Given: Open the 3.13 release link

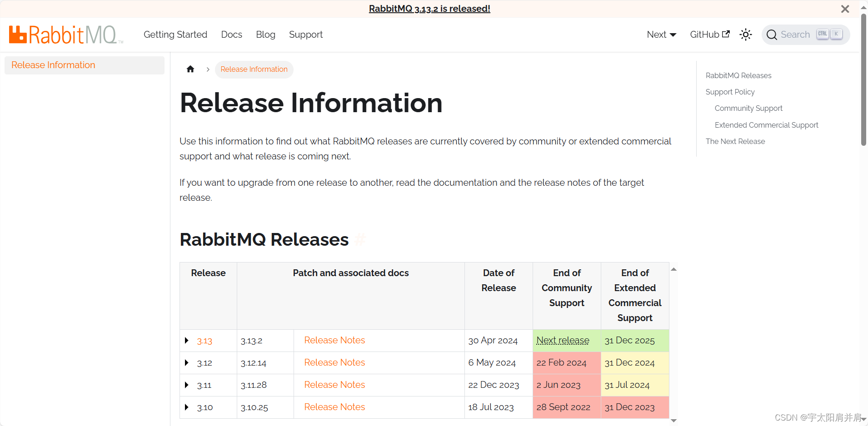Looking at the screenshot, I should 205,341.
